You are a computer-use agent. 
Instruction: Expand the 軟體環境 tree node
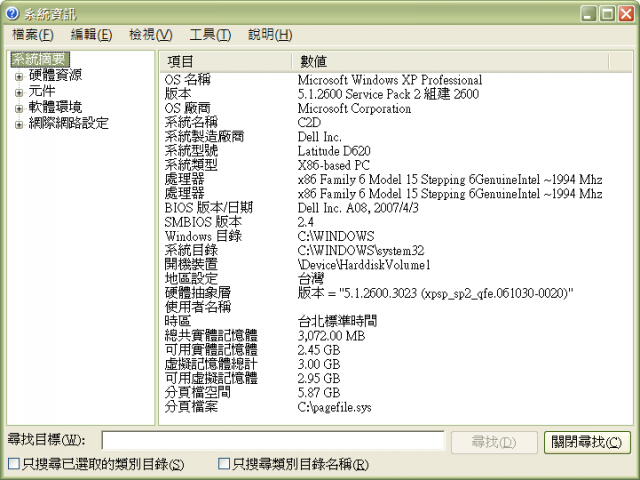tap(19, 109)
